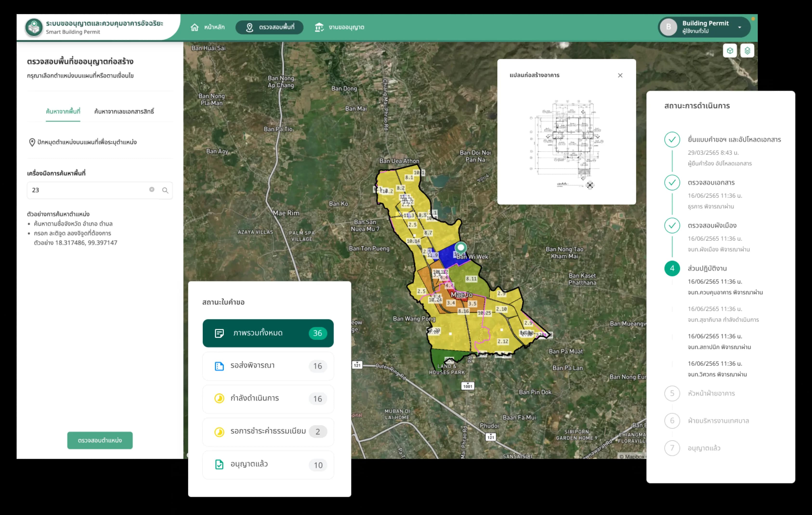Image resolution: width=812 pixels, height=515 pixels.
Task: Open the หน้าหลัก home menu
Action: 208,27
